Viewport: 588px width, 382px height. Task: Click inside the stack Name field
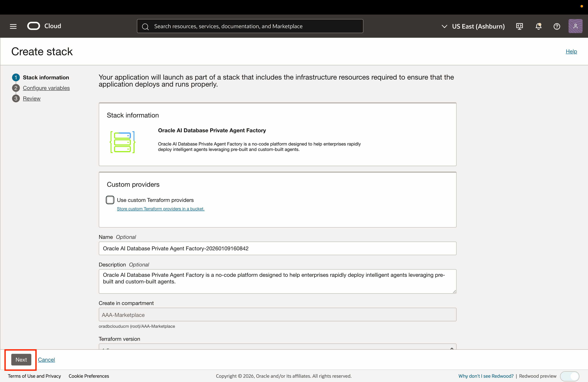(277, 248)
